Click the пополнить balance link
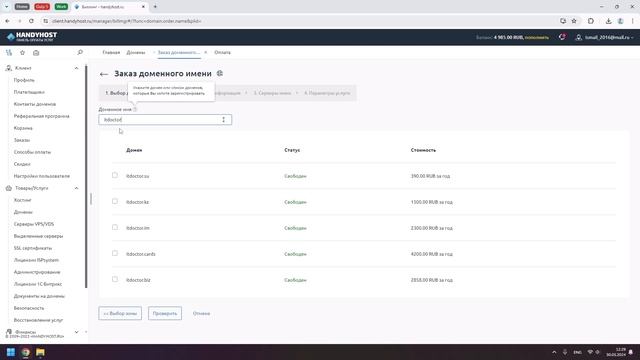 tap(537, 38)
